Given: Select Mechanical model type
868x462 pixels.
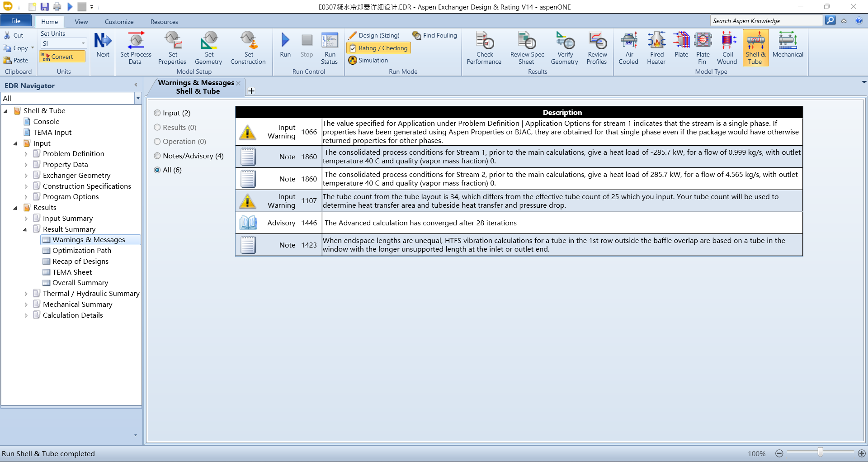Looking at the screenshot, I should (788, 45).
